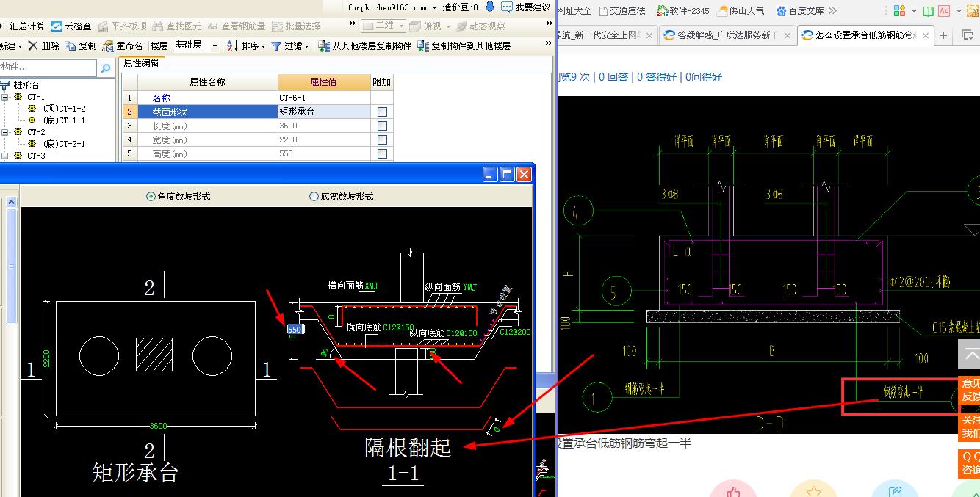980x497 pixels.
Task: Open the 二维 view mode dropdown
Action: click(383, 26)
